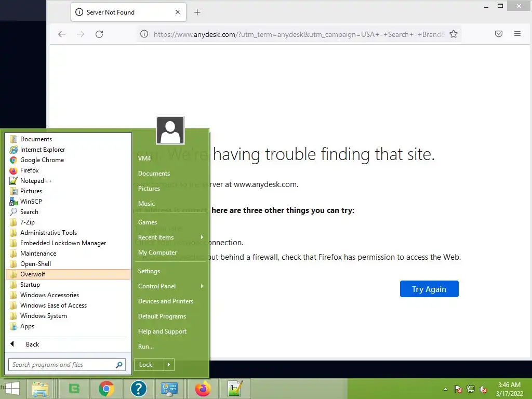Expand Recent Items submenu
This screenshot has height=399, width=532.
point(170,237)
